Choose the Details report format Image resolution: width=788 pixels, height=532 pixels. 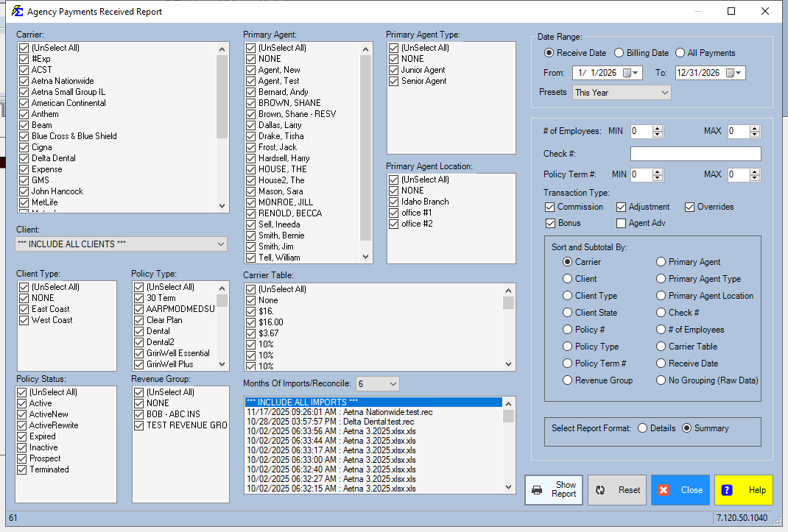[643, 428]
